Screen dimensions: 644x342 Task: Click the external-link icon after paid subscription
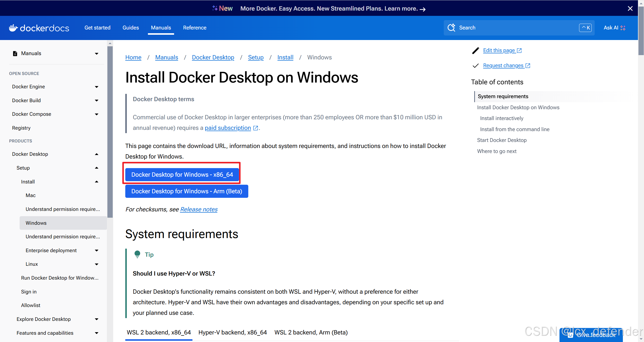click(x=256, y=128)
